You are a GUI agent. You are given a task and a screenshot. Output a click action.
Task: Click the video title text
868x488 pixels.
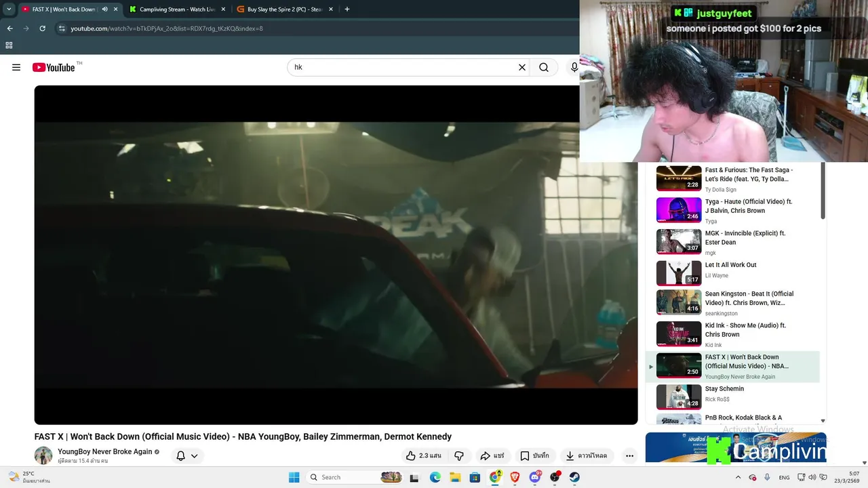[243, 436]
